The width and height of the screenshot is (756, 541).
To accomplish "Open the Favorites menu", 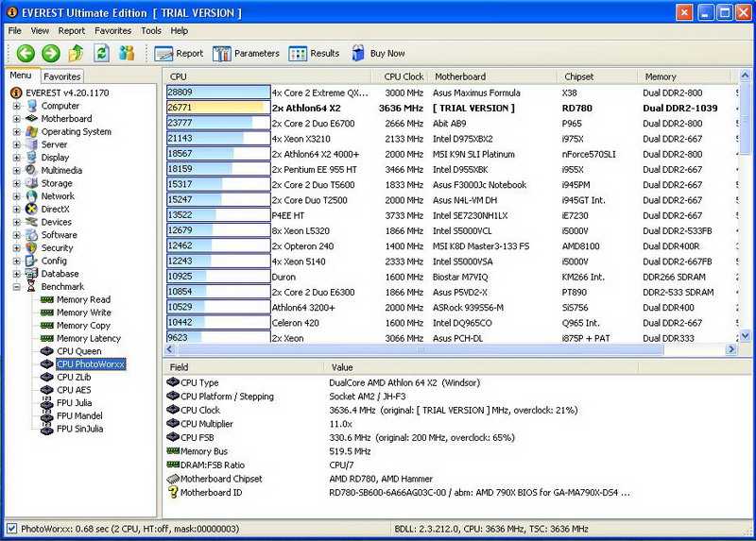I will [112, 31].
